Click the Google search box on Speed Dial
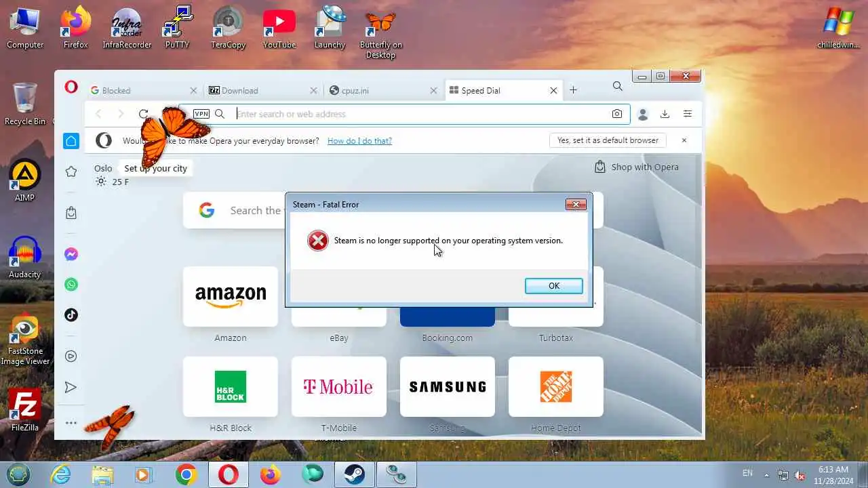 (x=393, y=210)
